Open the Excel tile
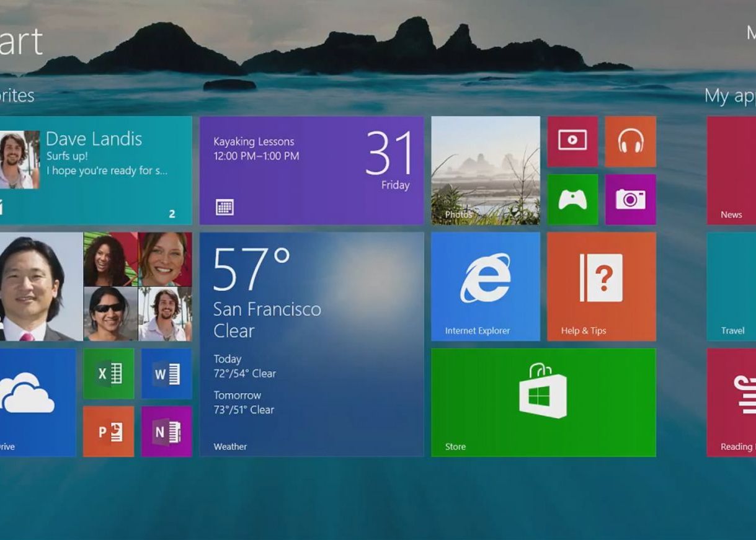756x540 pixels. (108, 373)
